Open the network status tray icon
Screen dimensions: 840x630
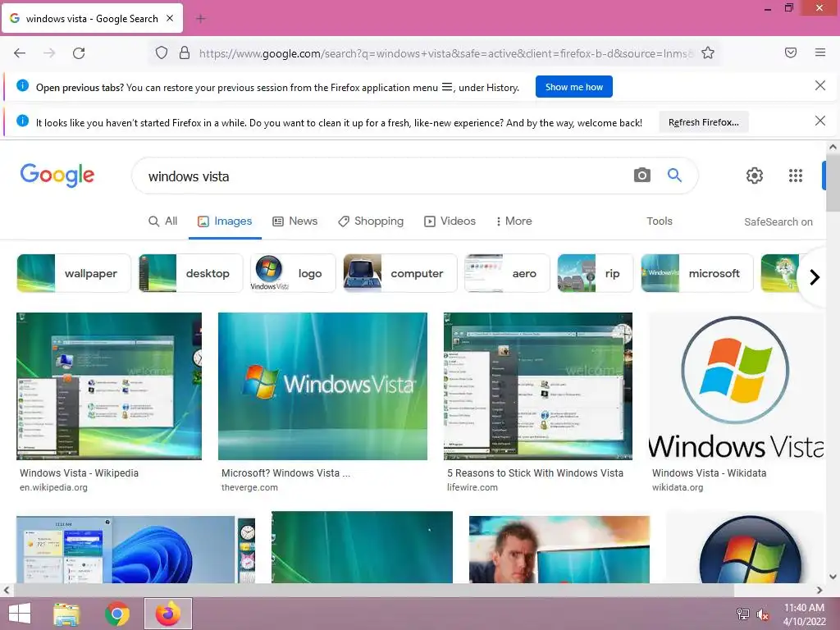743,614
